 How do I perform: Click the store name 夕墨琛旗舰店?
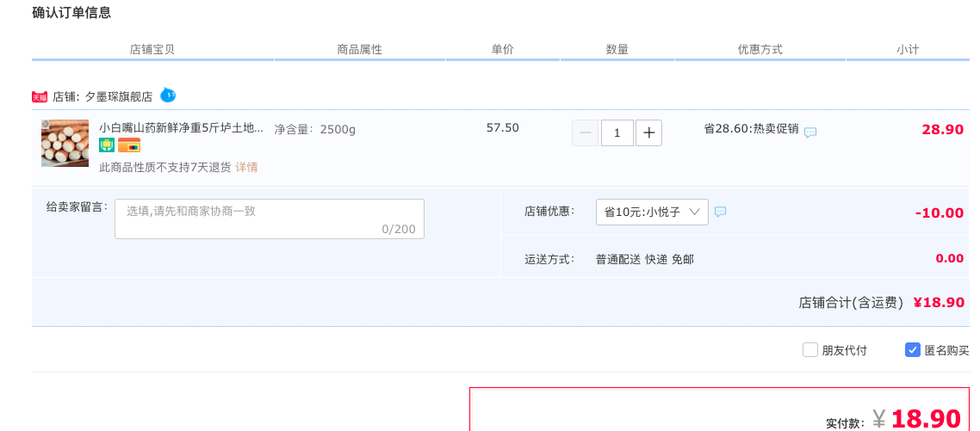coord(119,97)
